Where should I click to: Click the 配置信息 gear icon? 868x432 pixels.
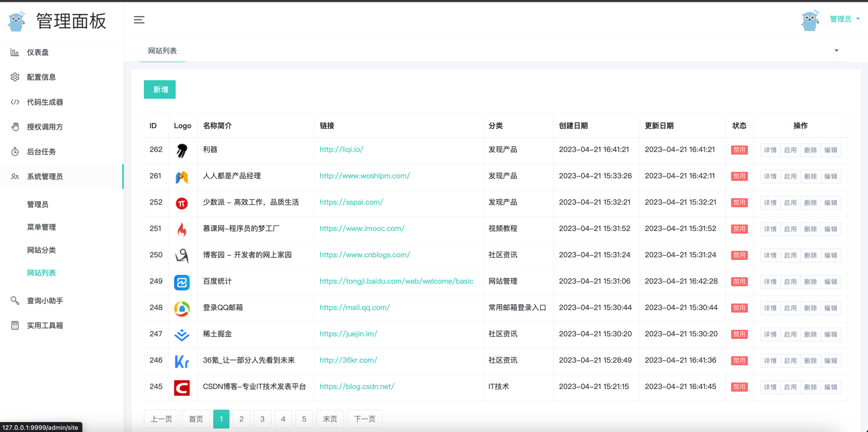(15, 77)
